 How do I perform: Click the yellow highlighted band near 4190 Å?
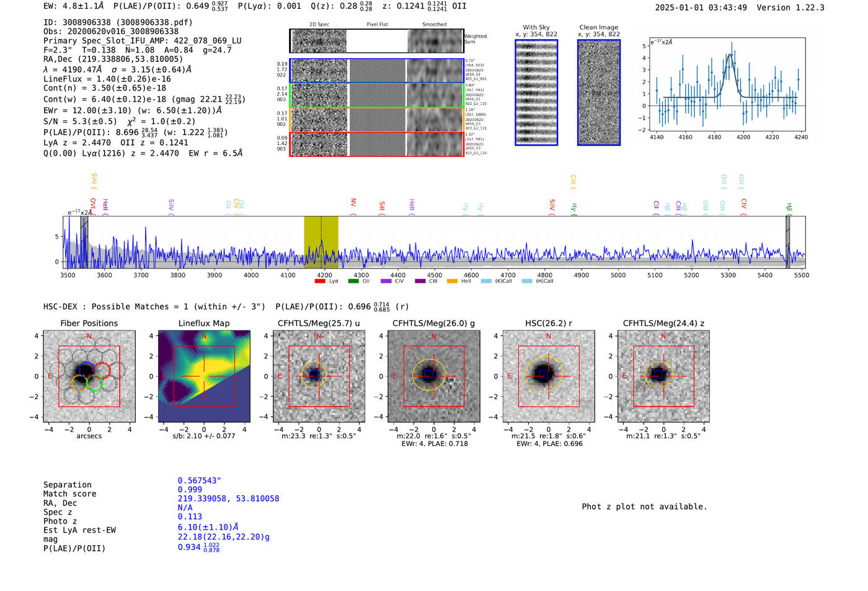(321, 242)
